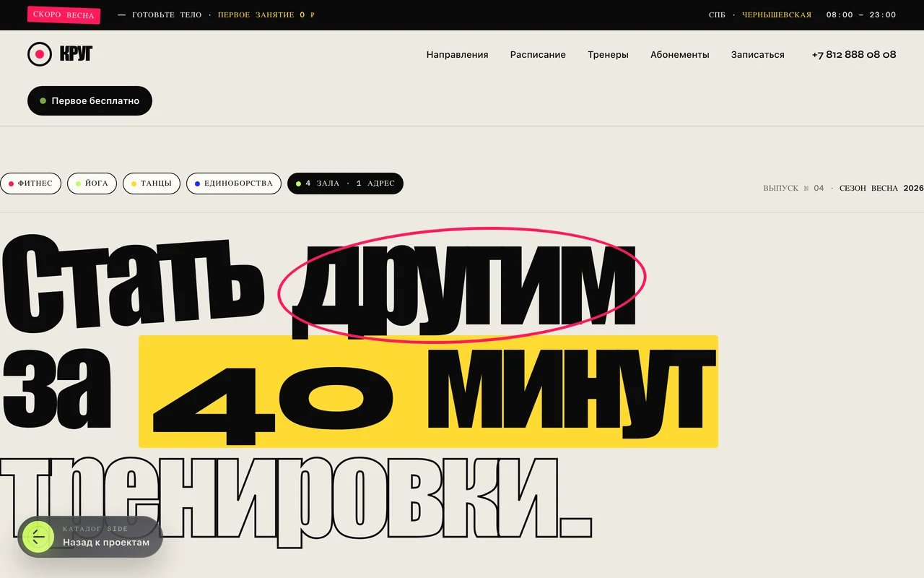Image resolution: width=924 pixels, height=578 pixels.
Task: Go to the Тренеры section
Action: [x=608, y=55]
